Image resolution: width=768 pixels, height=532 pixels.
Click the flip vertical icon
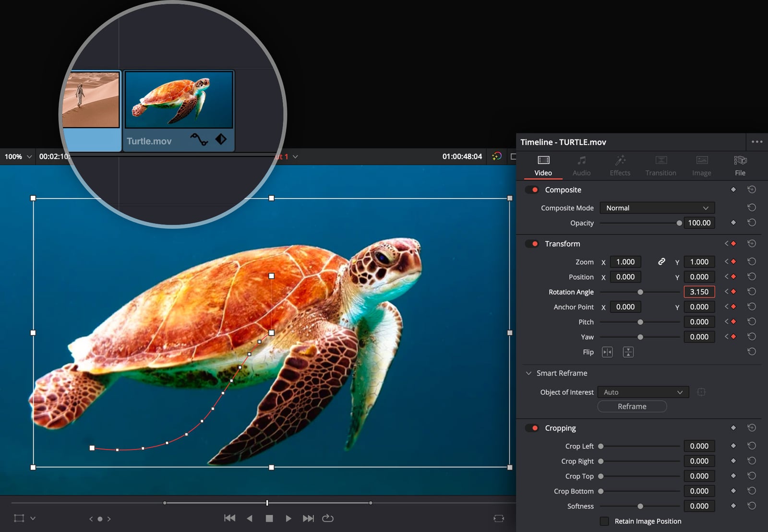[628, 352]
